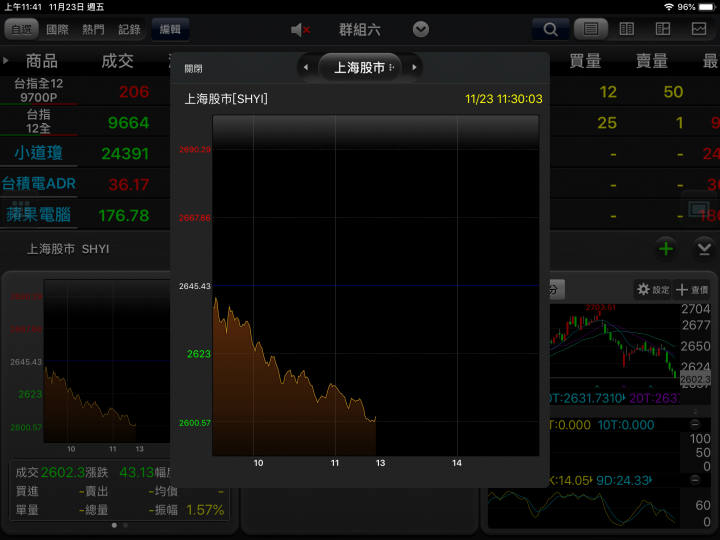The height and width of the screenshot is (540, 720).
Task: Collapse the 9D KD indicator panel
Action: point(695,480)
